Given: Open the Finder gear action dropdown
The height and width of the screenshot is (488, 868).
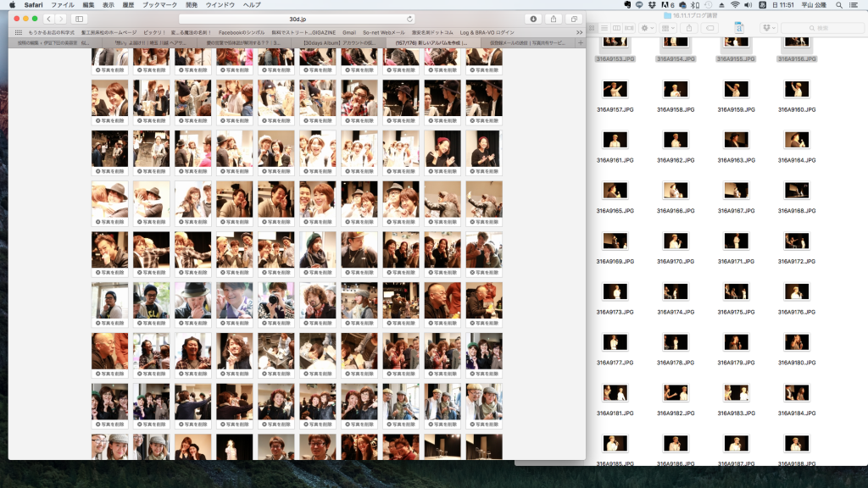Looking at the screenshot, I should [647, 28].
